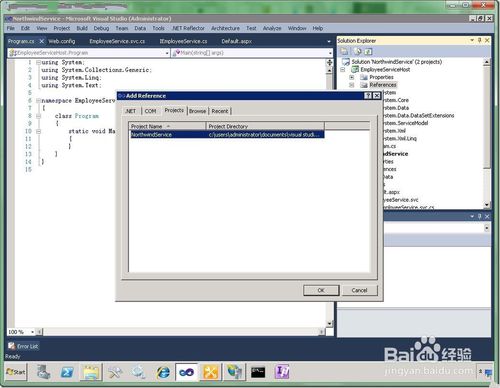Viewport: 500px width, 388px height.
Task: Open the View menu
Action: [x=42, y=28]
